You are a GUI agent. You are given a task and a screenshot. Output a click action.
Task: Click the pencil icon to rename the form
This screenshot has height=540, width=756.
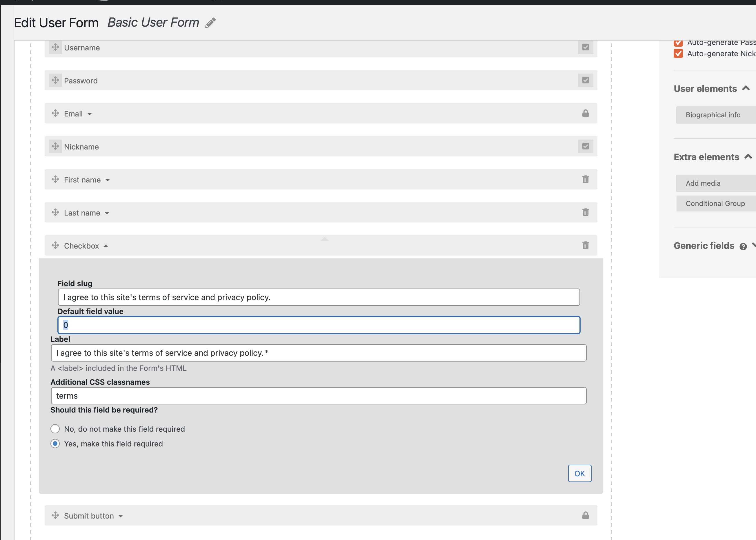210,23
